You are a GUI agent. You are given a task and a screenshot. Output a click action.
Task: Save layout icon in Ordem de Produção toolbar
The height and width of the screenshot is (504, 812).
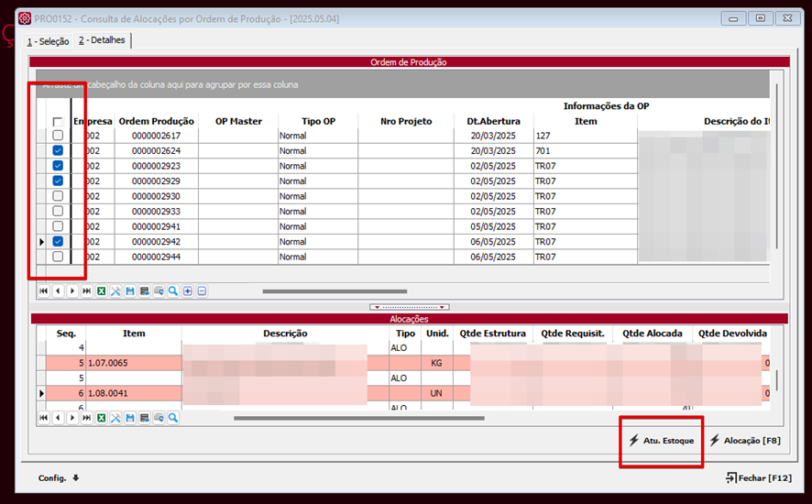click(130, 291)
